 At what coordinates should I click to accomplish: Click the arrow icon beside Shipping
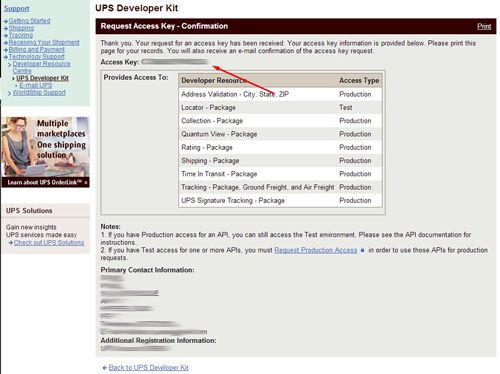tap(6, 28)
